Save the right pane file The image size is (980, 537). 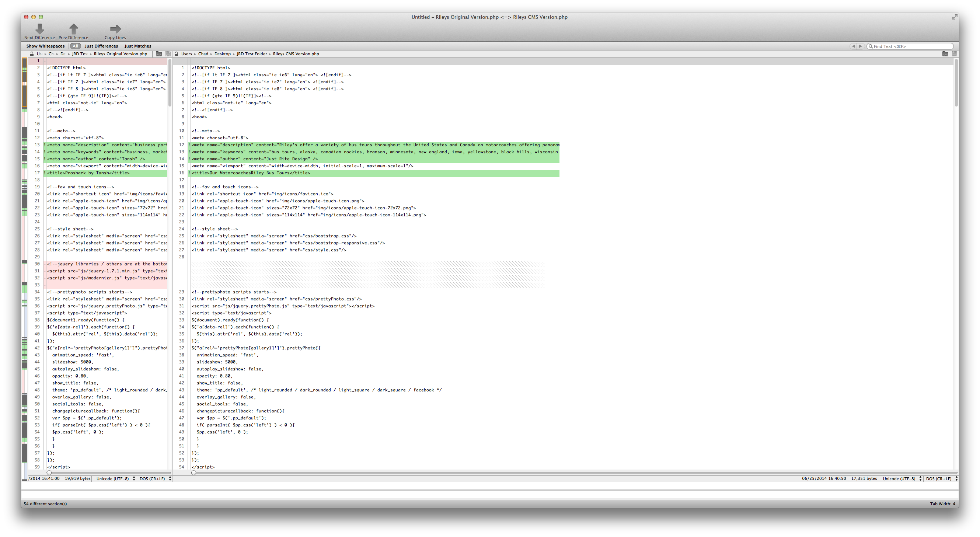point(955,54)
